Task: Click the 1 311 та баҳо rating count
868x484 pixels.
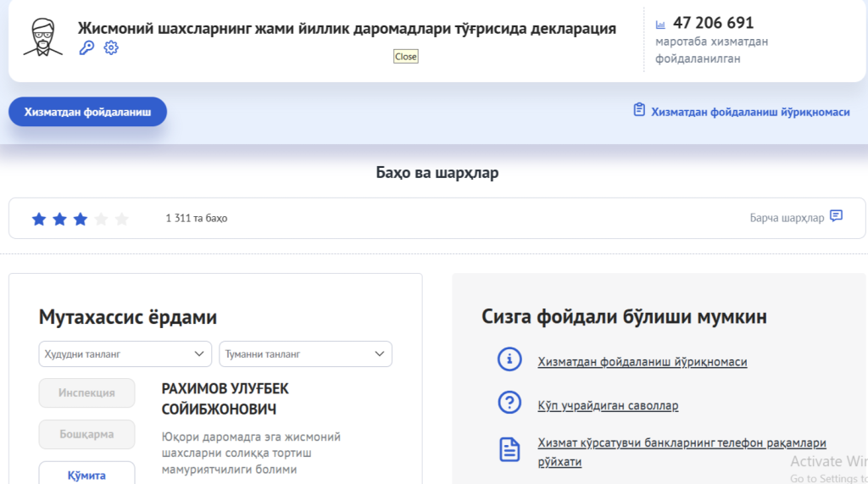Action: click(x=197, y=218)
